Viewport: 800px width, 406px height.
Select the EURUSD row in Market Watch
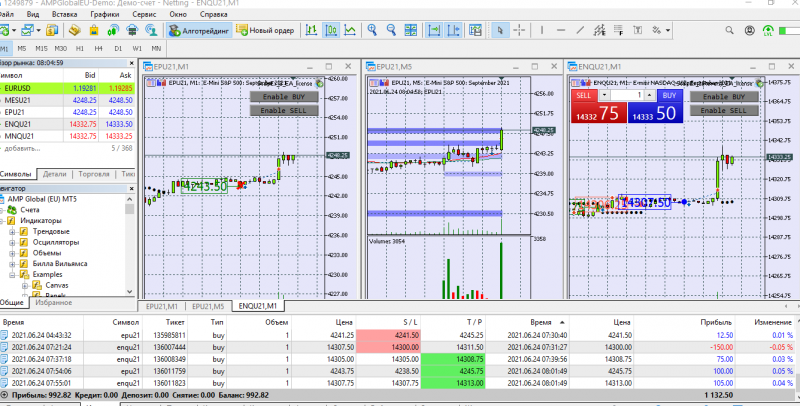(x=67, y=88)
